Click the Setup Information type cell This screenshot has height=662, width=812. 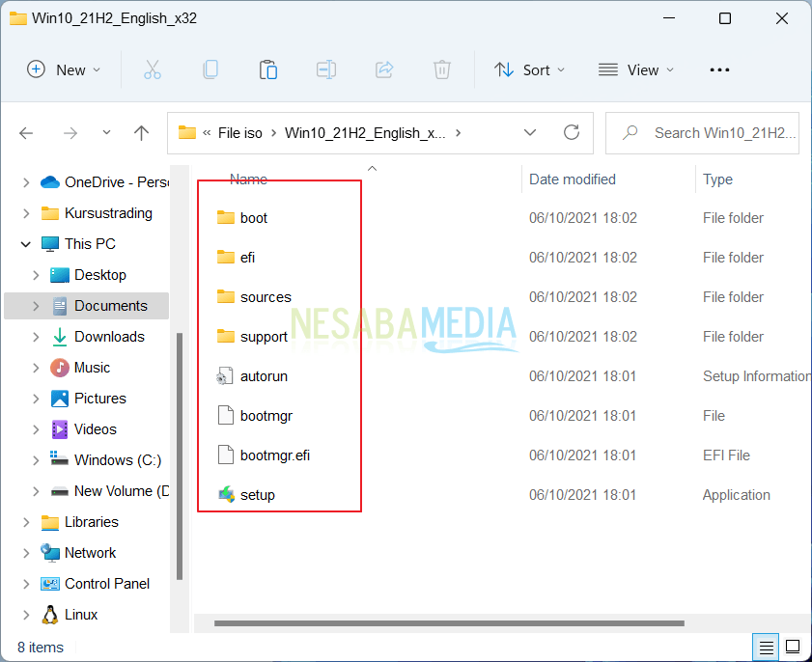click(x=757, y=376)
